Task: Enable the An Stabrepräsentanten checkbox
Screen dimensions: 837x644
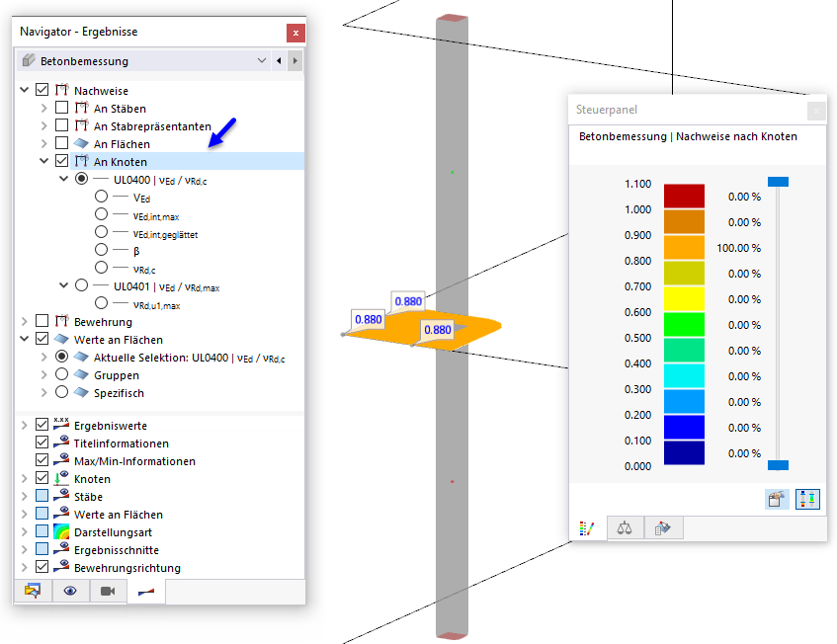Action: click(x=62, y=125)
